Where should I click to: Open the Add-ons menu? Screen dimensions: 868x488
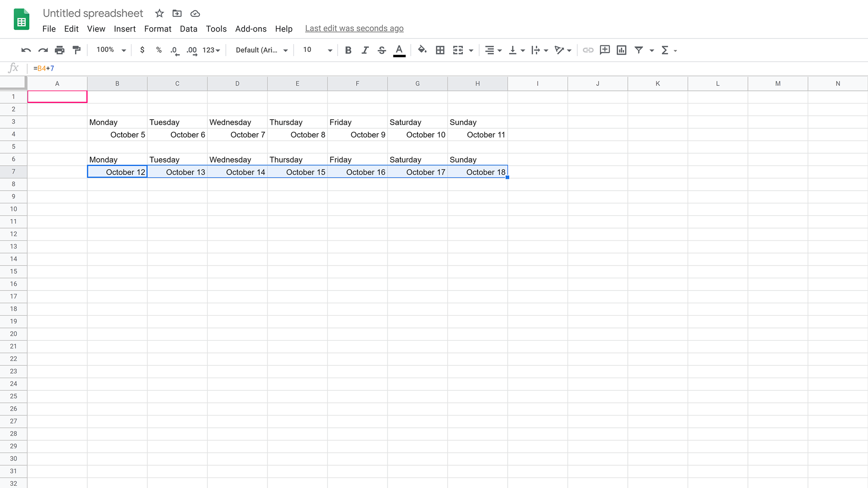[x=250, y=28]
